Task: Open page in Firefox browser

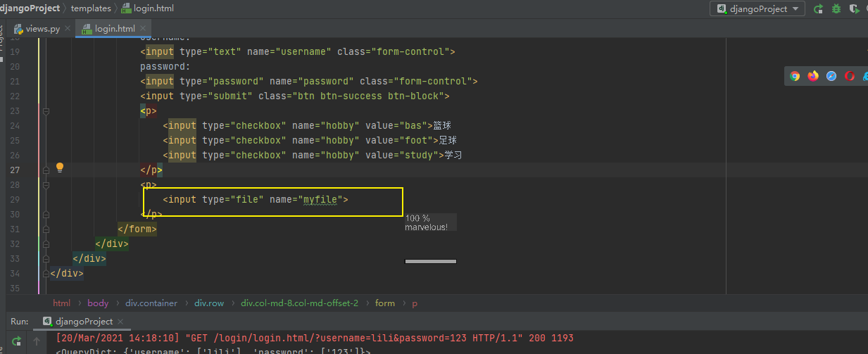Action: coord(813,76)
